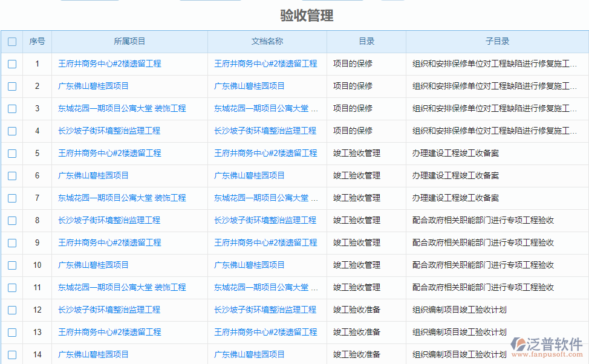Check the checkbox for row 7
This screenshot has width=589, height=364.
(x=11, y=198)
